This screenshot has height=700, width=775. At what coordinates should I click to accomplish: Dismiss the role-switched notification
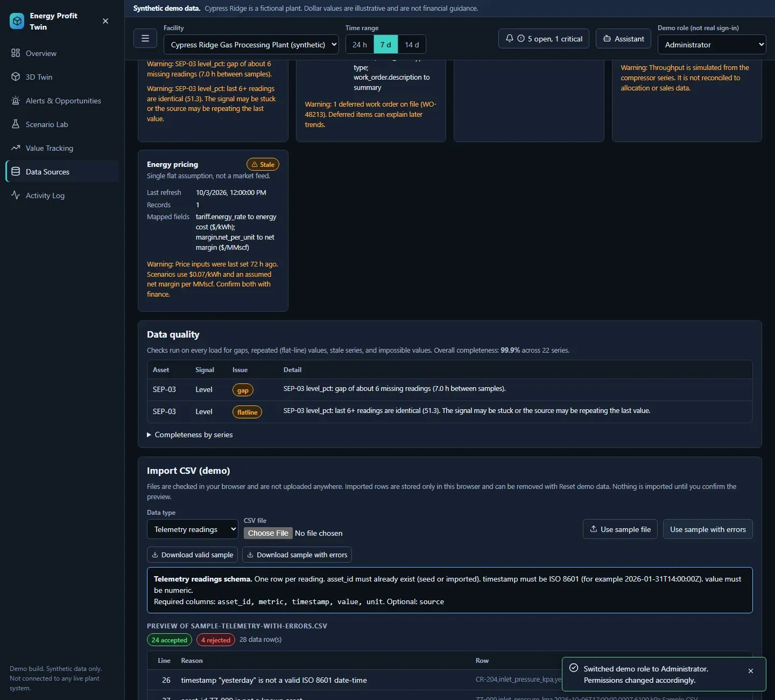click(751, 671)
